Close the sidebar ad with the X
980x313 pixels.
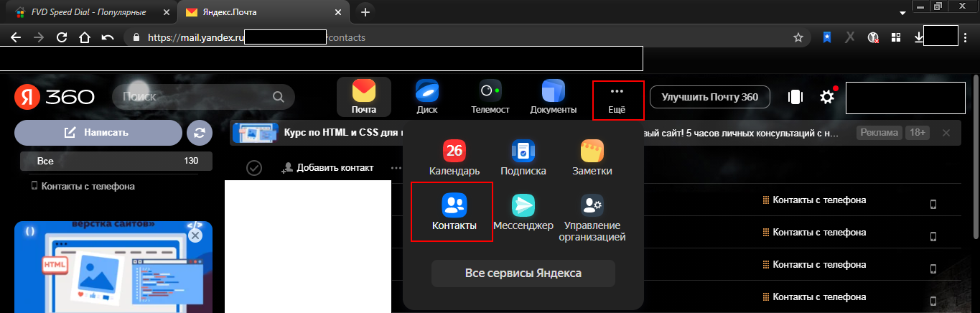tap(195, 235)
